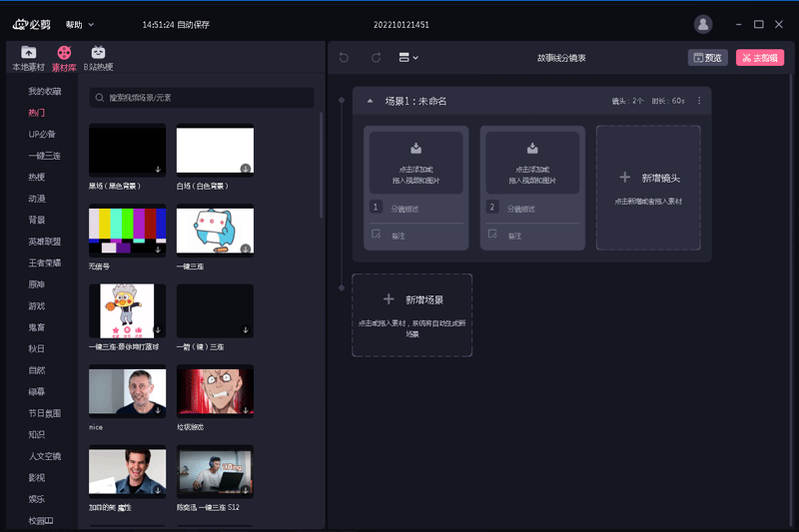Viewport: 799px width, 532px height.
Task: Click the 备注 note icon in shot 2
Action: click(x=492, y=235)
